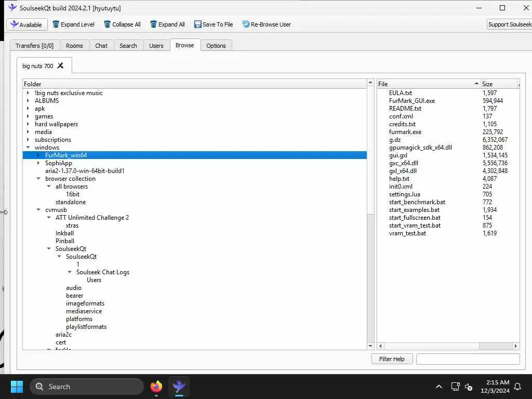Open the notifications bell icon
This screenshot has height=399, width=532.
coord(517,387)
